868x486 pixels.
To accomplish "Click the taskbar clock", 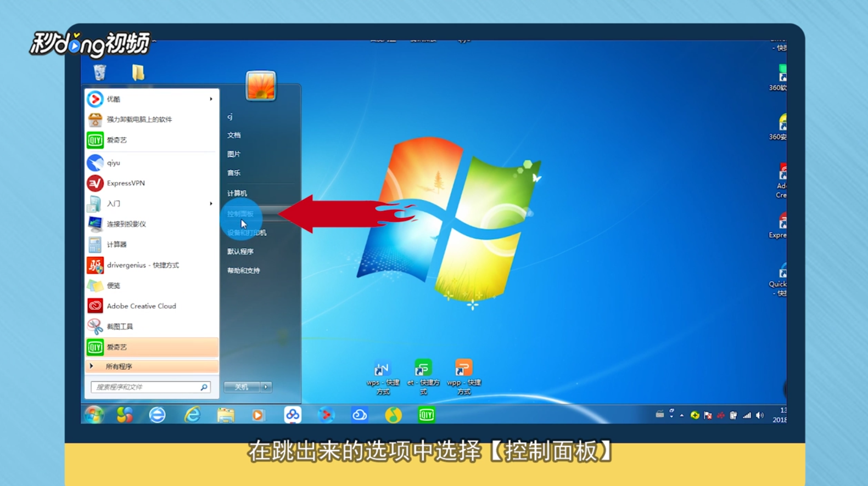I will click(780, 415).
